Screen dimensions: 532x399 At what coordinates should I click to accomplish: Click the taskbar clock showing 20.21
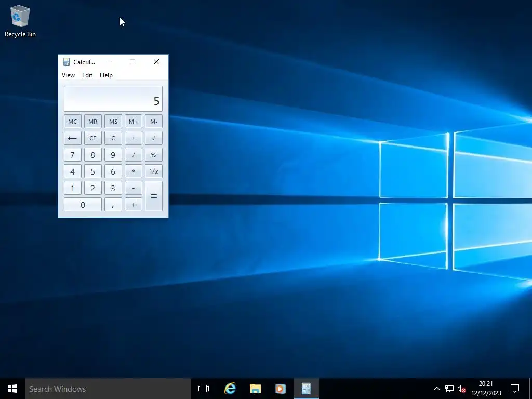[486, 389]
